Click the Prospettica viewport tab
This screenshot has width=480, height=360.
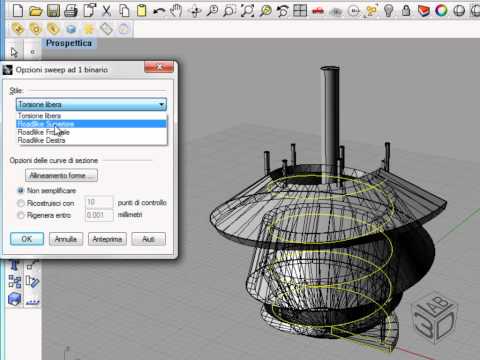(x=69, y=43)
